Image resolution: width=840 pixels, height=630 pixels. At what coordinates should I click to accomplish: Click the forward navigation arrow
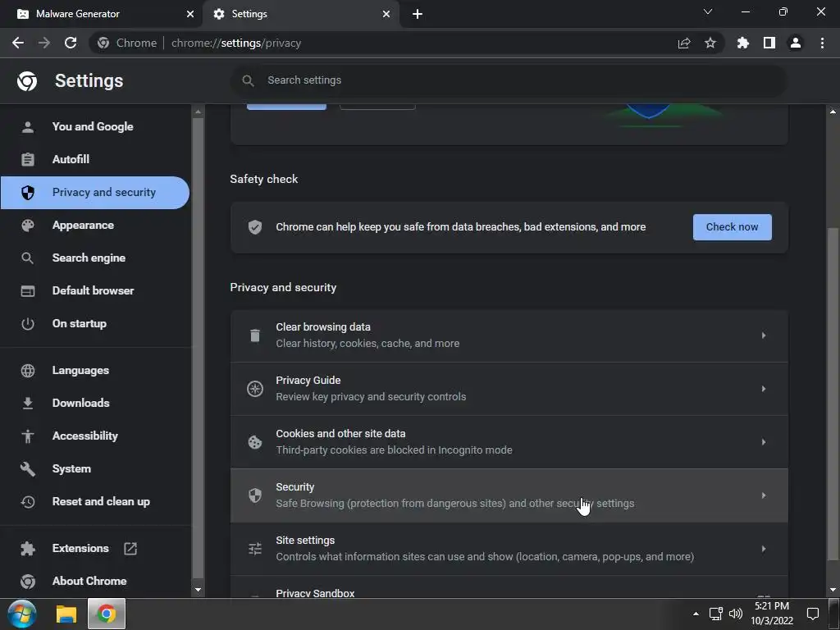pos(44,43)
